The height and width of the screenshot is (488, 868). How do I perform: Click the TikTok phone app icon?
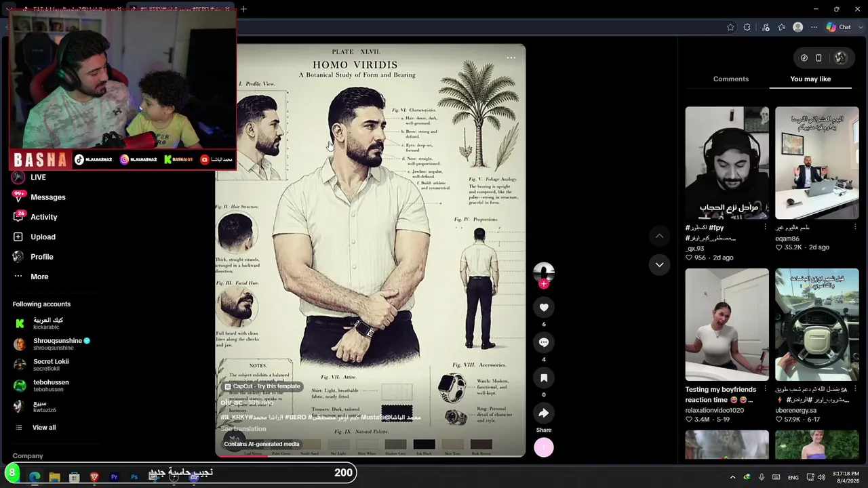[x=818, y=58]
